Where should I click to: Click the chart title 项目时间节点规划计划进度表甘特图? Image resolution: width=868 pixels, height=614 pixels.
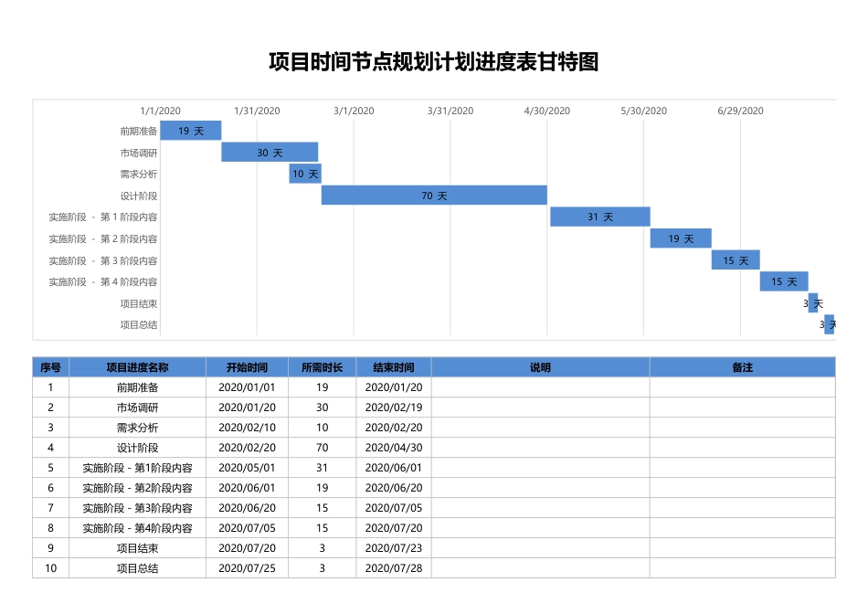pyautogui.click(x=434, y=60)
